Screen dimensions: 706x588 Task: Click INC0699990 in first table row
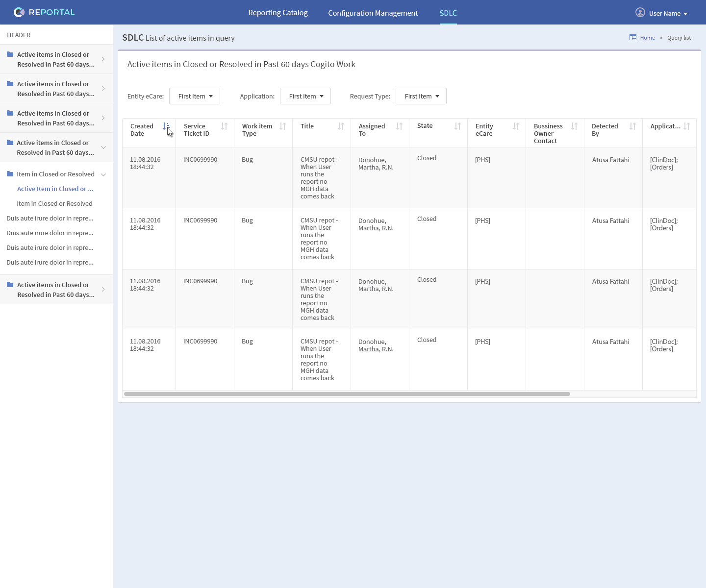coord(200,159)
